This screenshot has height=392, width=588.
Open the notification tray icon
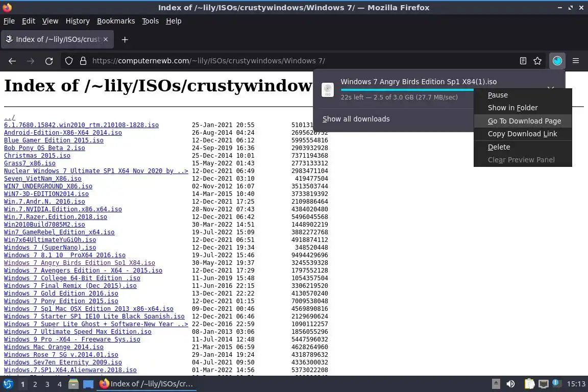click(x=557, y=383)
